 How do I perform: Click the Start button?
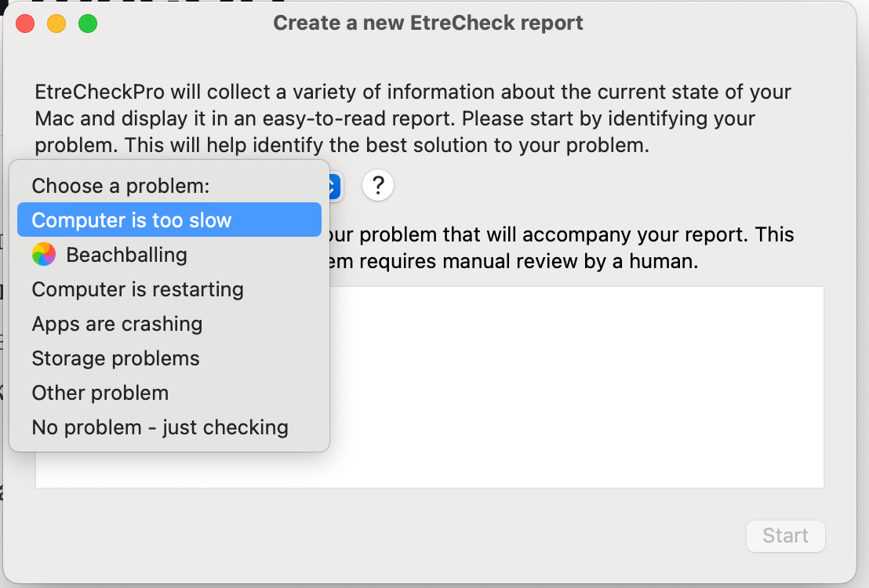[785, 536]
